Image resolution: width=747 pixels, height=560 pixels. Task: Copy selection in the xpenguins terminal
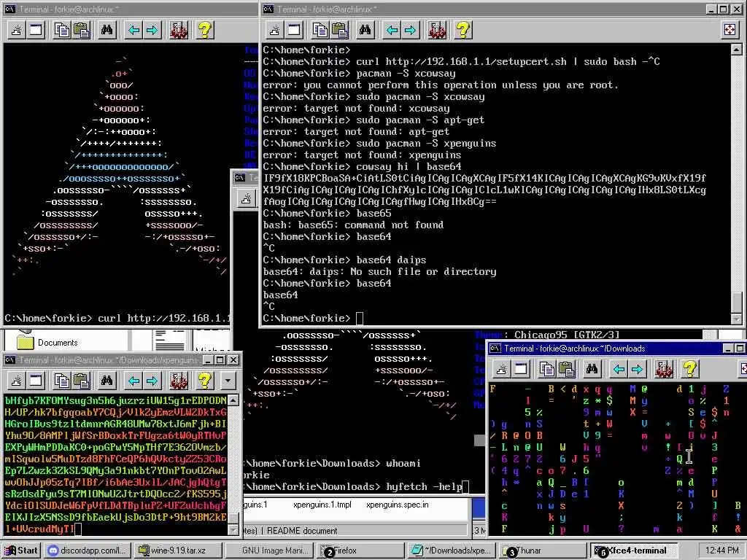[61, 381]
